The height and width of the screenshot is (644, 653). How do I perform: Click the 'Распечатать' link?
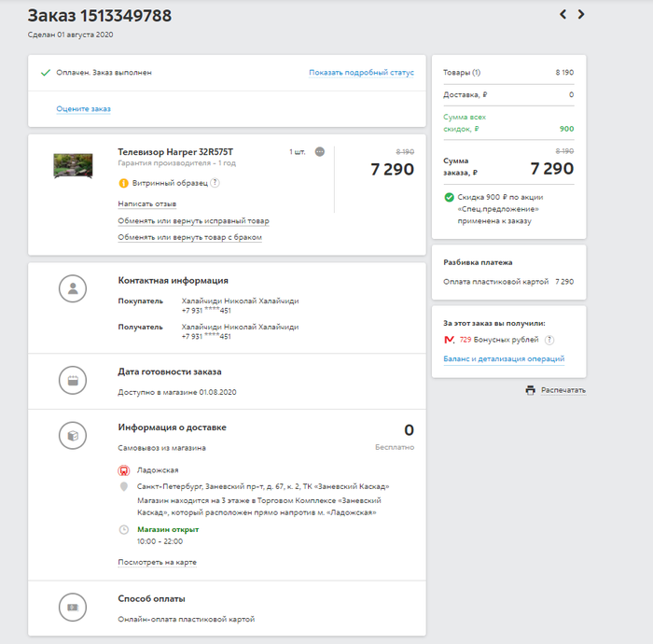tap(563, 390)
